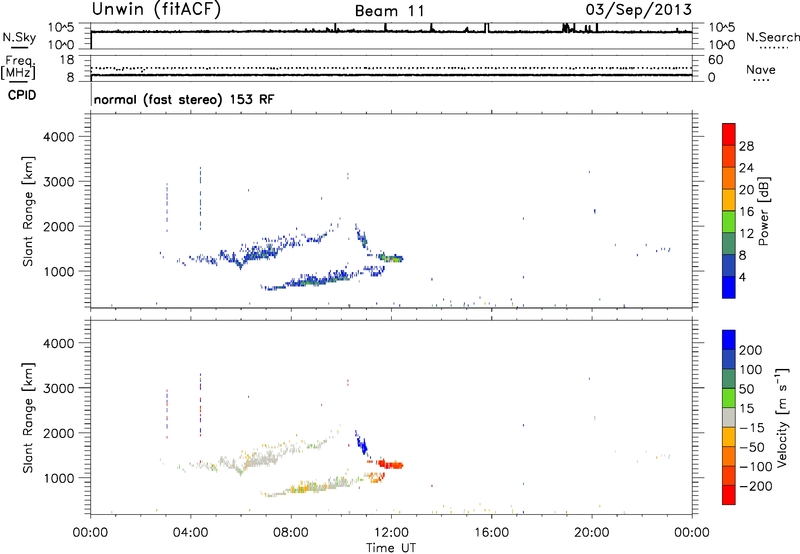The width and height of the screenshot is (800, 554).
Task: Click the date '03/Sep/2013'
Action: pos(638,10)
